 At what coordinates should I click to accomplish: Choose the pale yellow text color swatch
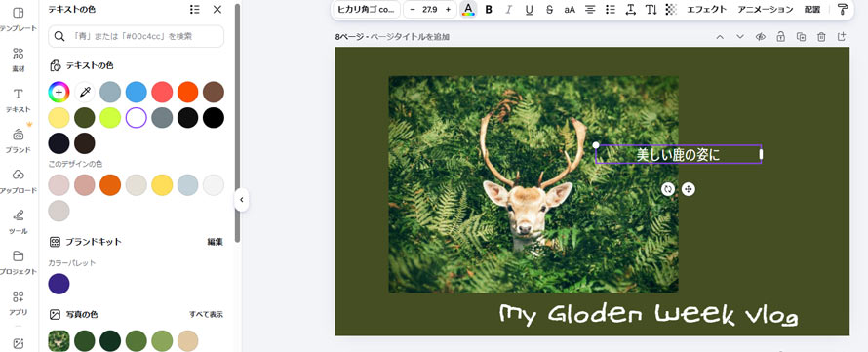pyautogui.click(x=59, y=118)
